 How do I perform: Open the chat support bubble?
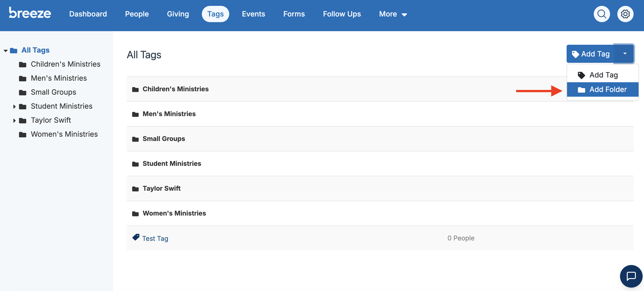pyautogui.click(x=631, y=276)
